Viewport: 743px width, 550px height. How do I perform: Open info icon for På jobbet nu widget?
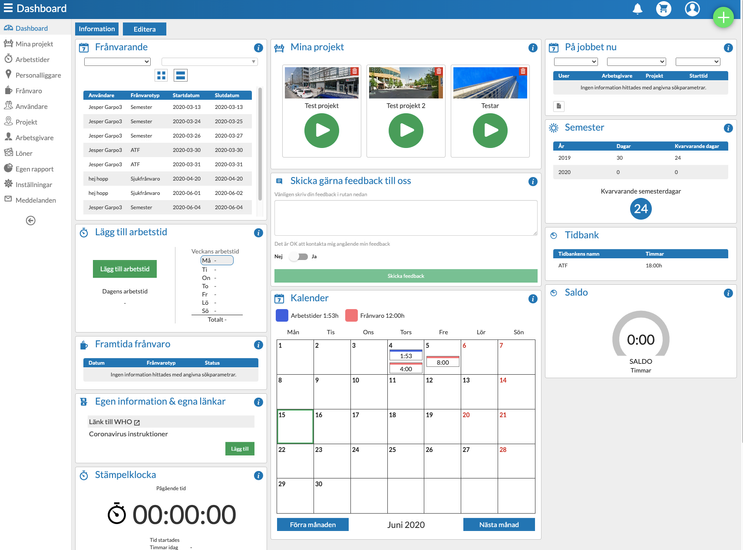[728, 47]
